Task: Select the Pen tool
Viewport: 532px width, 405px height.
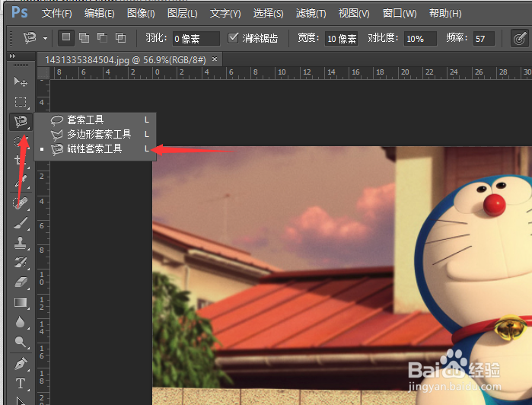Action: 21,364
